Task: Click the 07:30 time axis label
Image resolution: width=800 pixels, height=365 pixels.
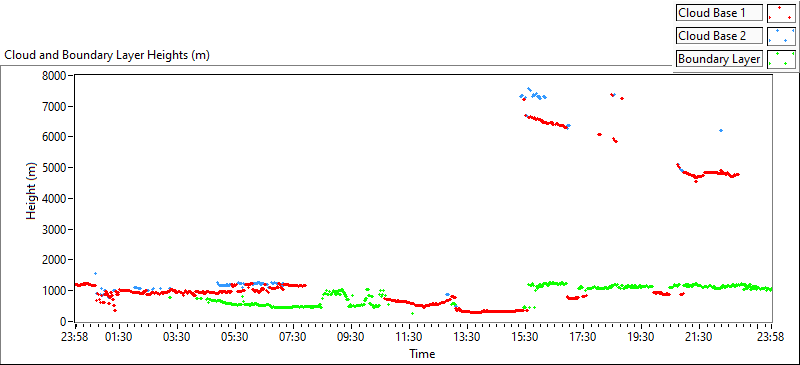Action: [x=294, y=336]
